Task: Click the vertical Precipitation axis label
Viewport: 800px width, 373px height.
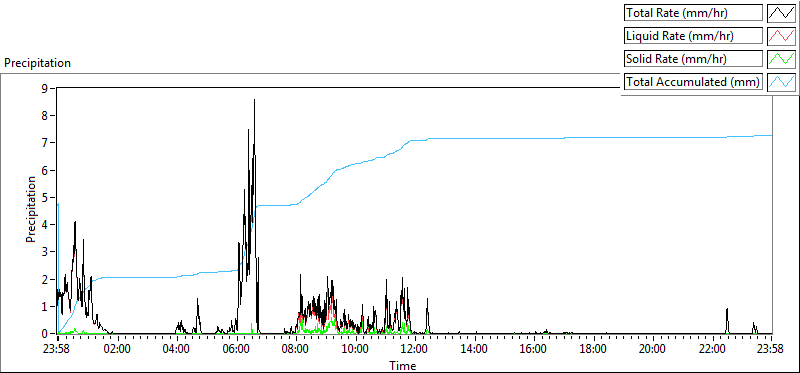Action: coord(31,209)
